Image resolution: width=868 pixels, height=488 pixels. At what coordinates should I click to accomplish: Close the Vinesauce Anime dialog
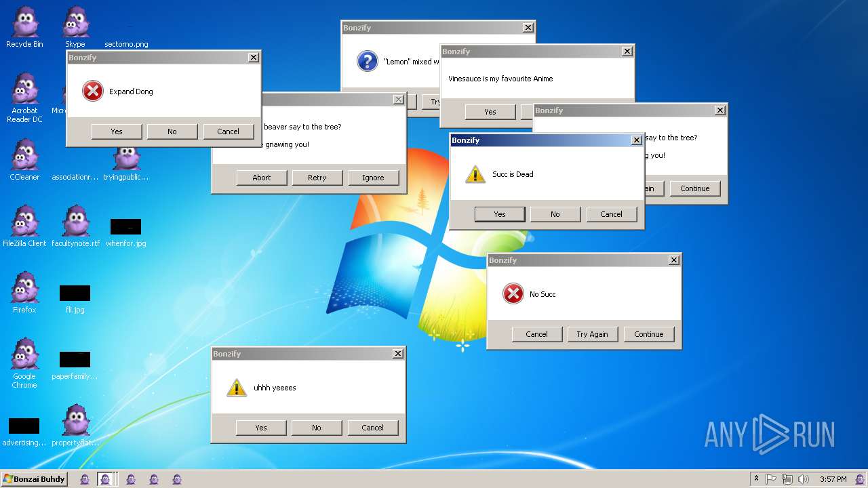627,52
